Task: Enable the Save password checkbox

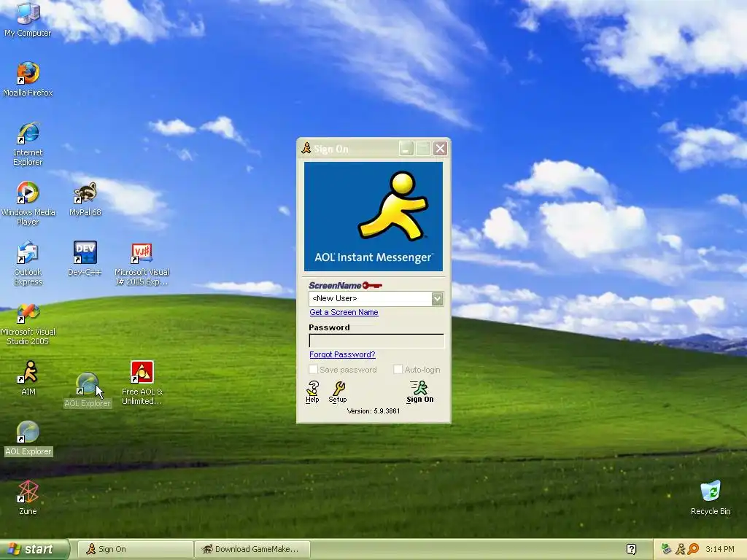Action: pos(314,370)
